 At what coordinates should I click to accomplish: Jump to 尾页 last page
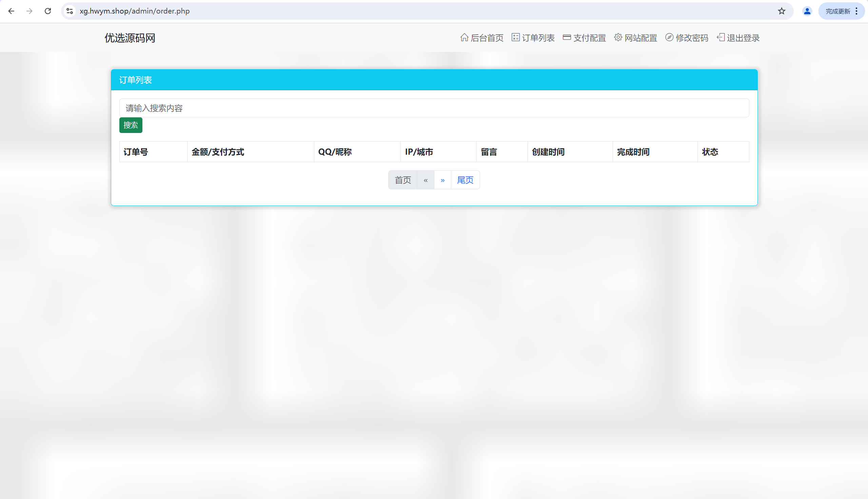tap(465, 180)
